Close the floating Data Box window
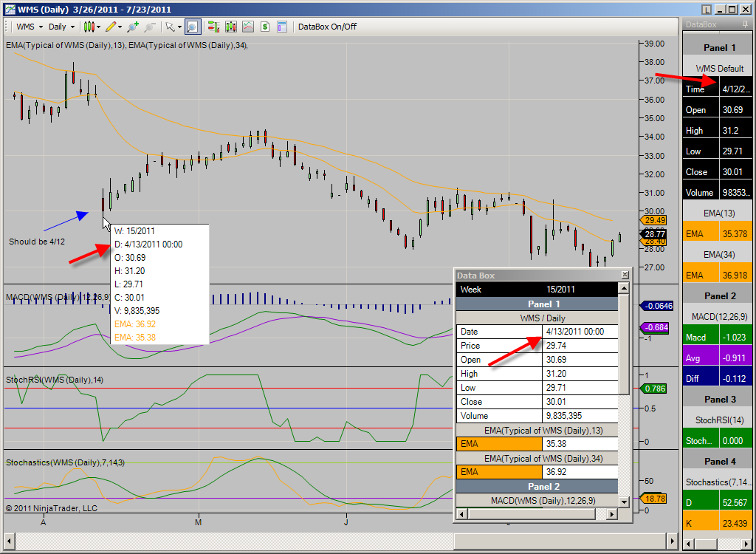Viewport: 756px width, 554px height. (x=625, y=275)
